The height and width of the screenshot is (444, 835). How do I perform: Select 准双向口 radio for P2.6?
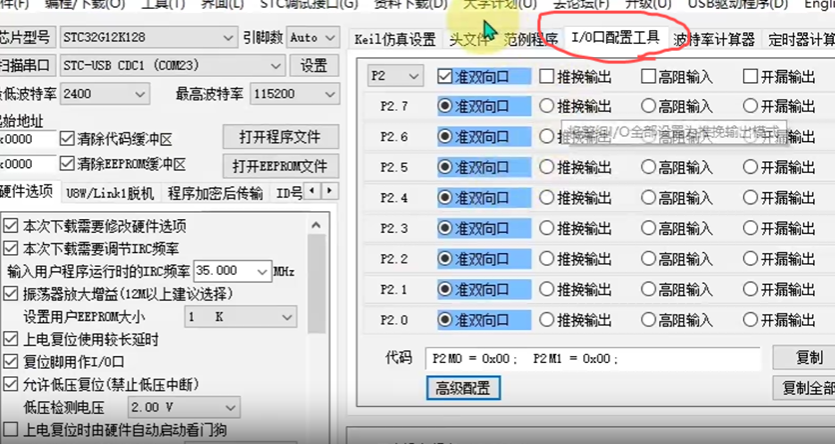[445, 137]
